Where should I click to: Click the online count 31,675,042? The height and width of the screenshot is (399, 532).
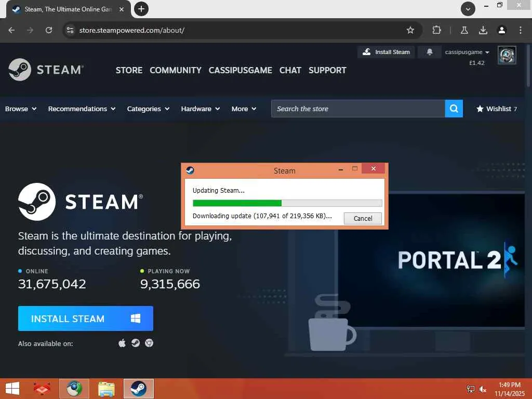point(52,284)
